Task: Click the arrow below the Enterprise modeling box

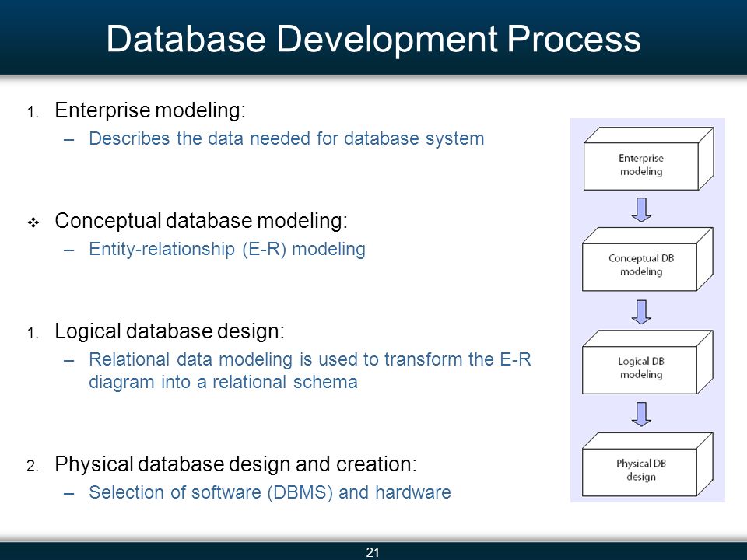Action: 641,209
